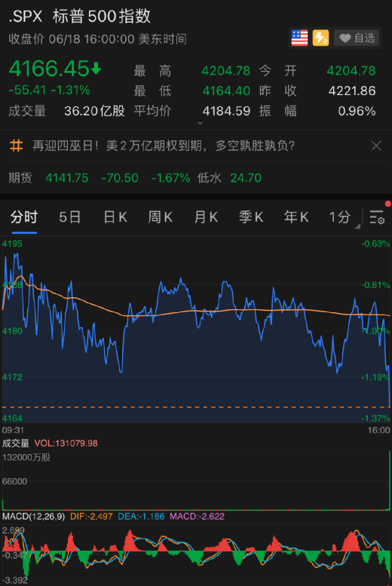Open the 1分 interval dropdown
392x586 pixels.
[344, 216]
